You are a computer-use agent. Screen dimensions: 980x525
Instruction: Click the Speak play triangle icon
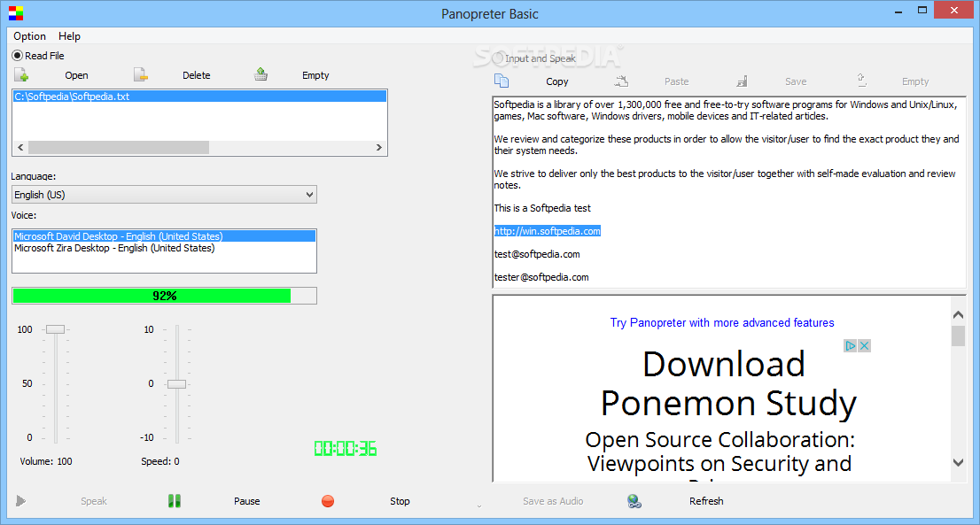[20, 501]
